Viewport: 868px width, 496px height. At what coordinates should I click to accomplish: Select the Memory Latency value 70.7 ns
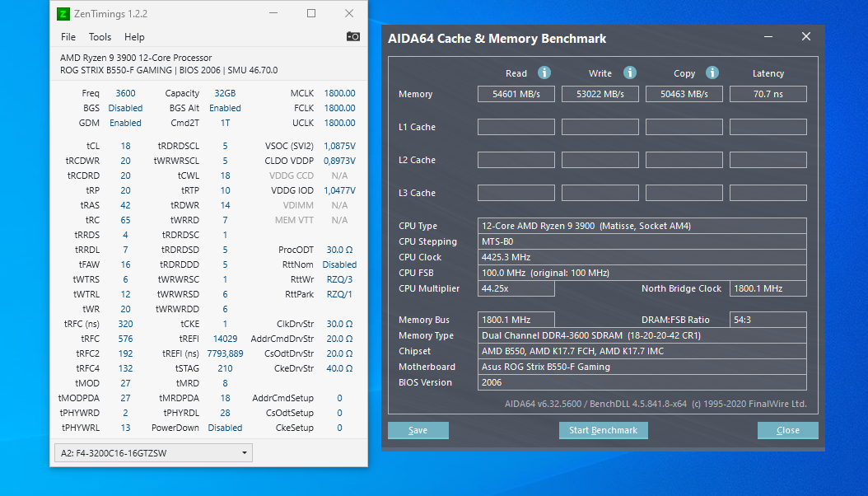(768, 94)
